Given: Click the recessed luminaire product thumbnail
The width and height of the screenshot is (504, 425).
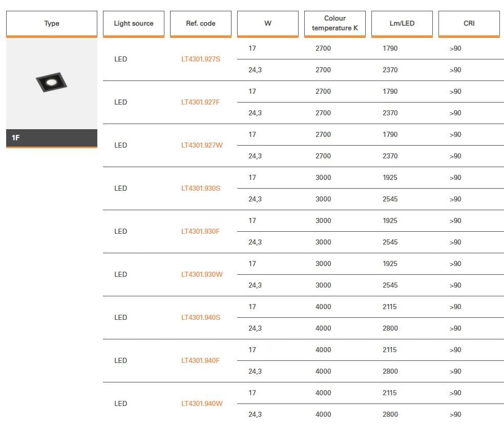Looking at the screenshot, I should [x=51, y=83].
